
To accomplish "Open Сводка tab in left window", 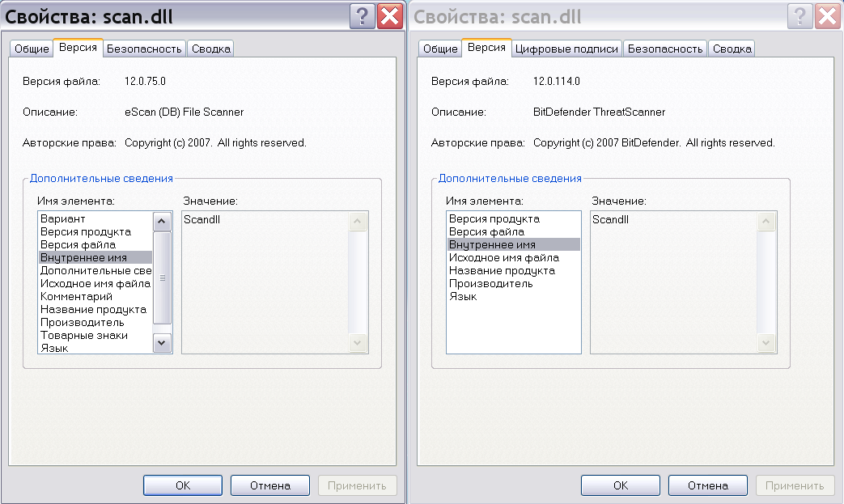I will click(211, 49).
